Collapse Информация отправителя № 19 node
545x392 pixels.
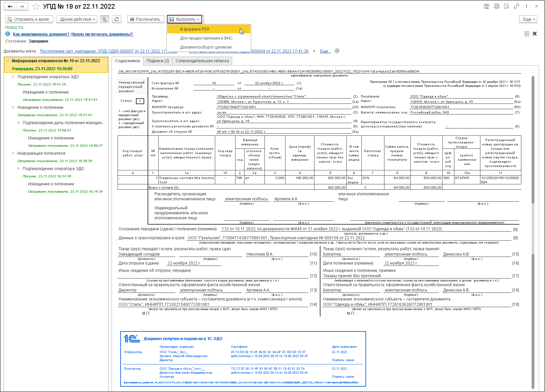click(8, 61)
